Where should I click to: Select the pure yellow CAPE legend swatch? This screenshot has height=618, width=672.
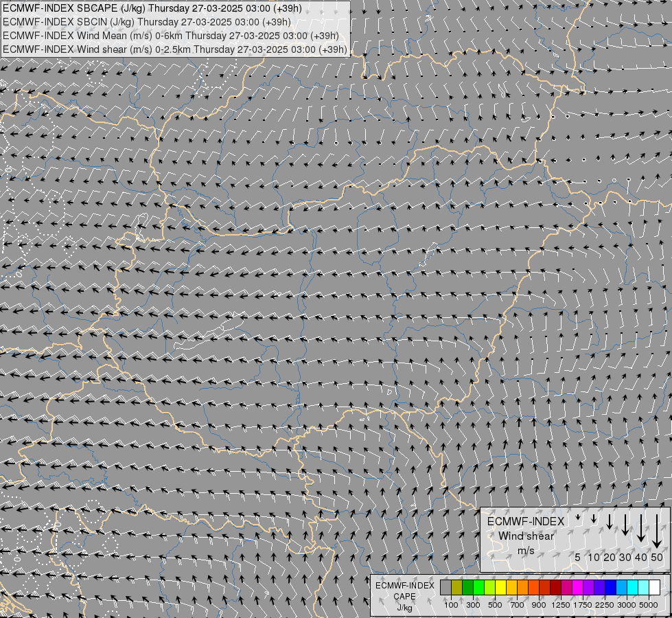point(501,587)
